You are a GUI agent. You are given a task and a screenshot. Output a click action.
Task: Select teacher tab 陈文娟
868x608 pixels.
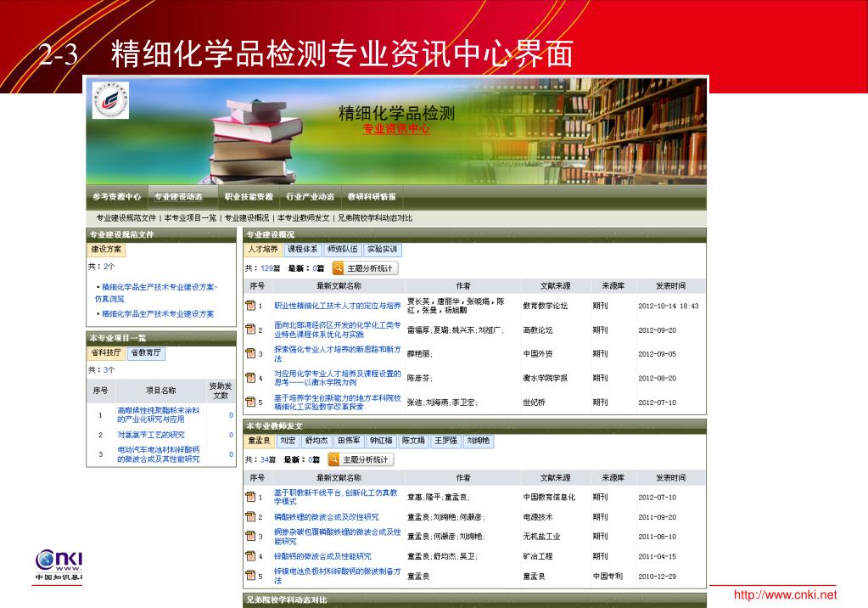[413, 442]
